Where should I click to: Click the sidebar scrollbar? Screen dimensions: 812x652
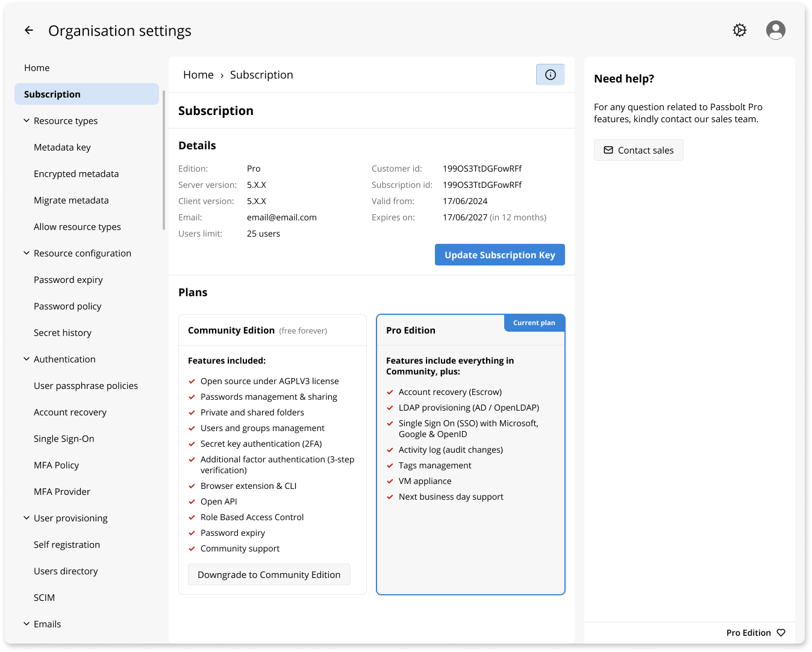(x=164, y=160)
